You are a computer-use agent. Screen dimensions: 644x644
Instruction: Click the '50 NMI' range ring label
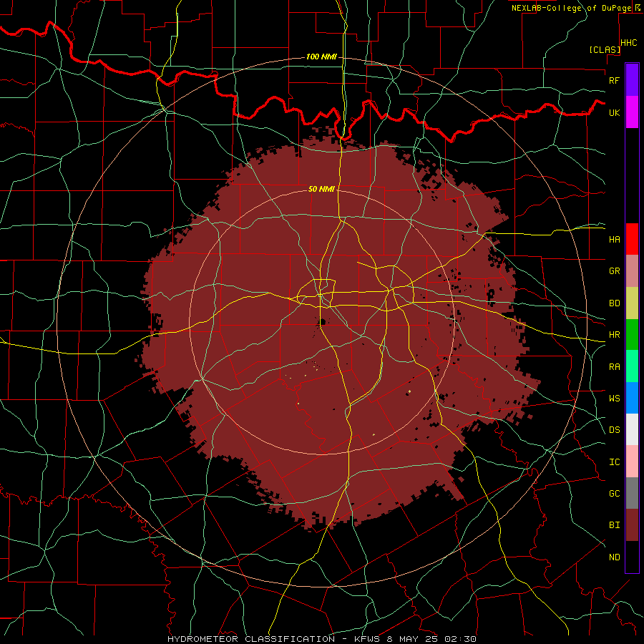[321, 190]
